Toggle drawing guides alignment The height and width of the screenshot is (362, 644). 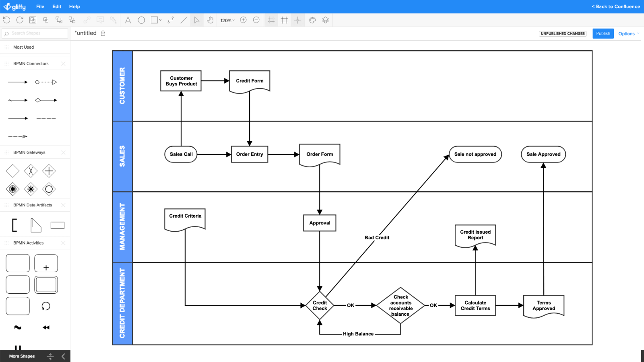pos(297,20)
